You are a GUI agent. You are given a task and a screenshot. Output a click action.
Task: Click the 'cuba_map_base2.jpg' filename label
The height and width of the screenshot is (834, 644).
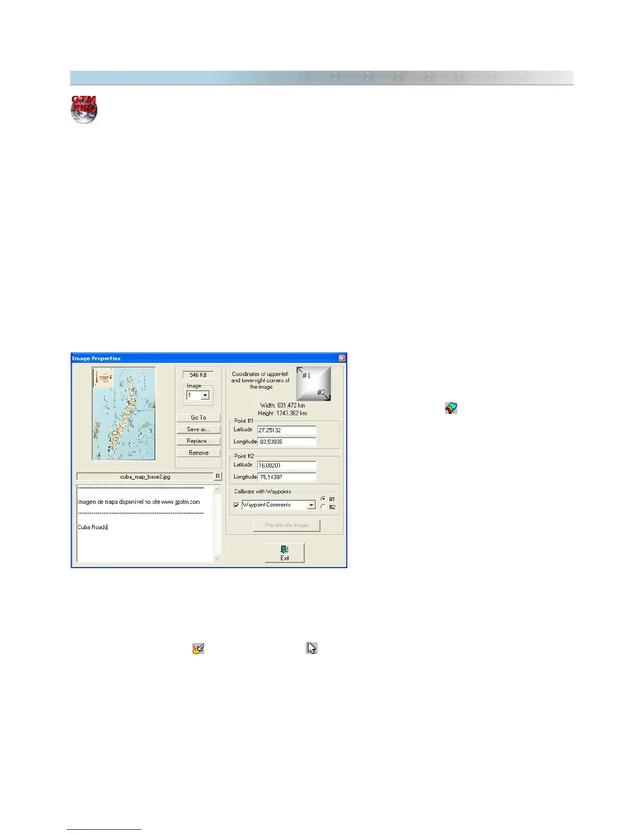pos(145,476)
